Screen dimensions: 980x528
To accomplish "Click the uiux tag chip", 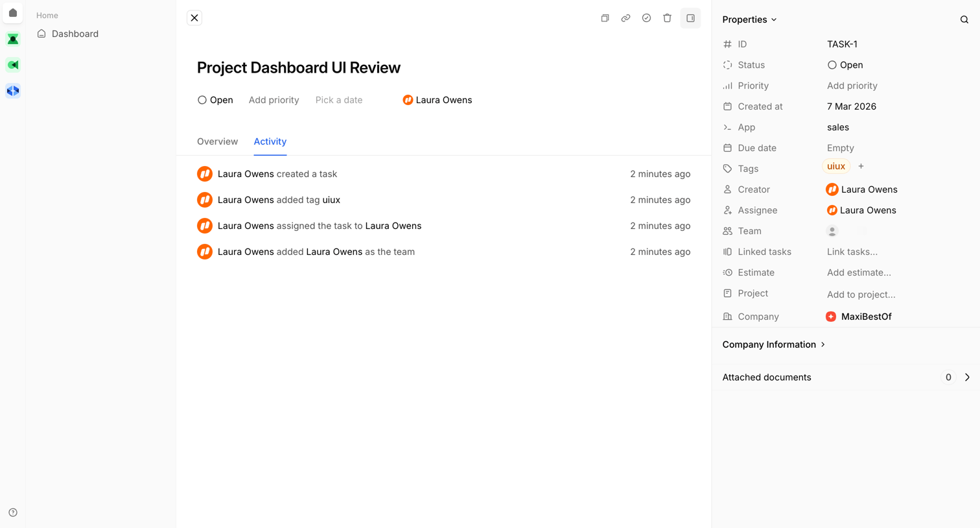I will tap(835, 166).
